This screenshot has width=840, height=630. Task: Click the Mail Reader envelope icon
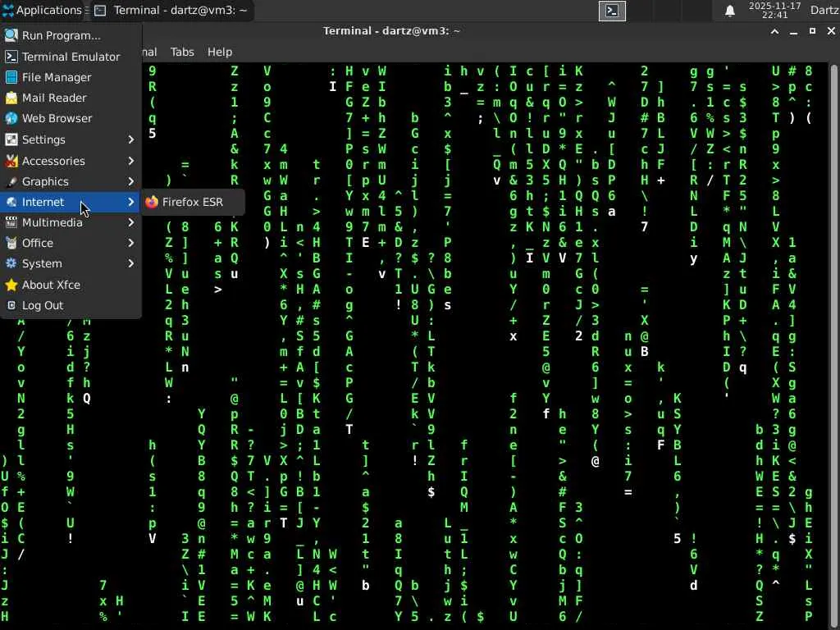(x=11, y=98)
